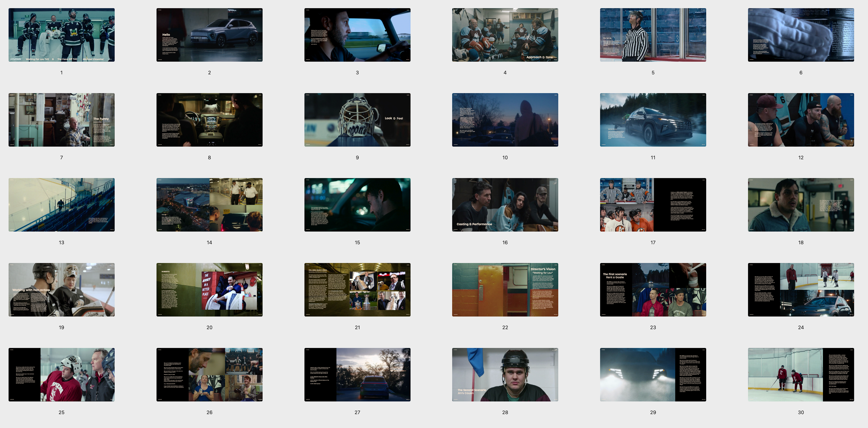
Task: Click the 'Approach & Tone' locker room slide
Action: pyautogui.click(x=505, y=35)
